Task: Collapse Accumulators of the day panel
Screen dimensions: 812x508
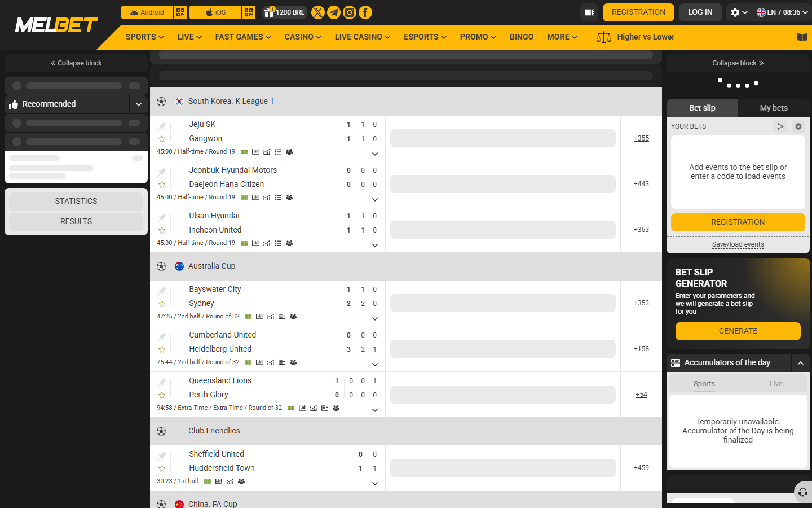Action: (801, 363)
